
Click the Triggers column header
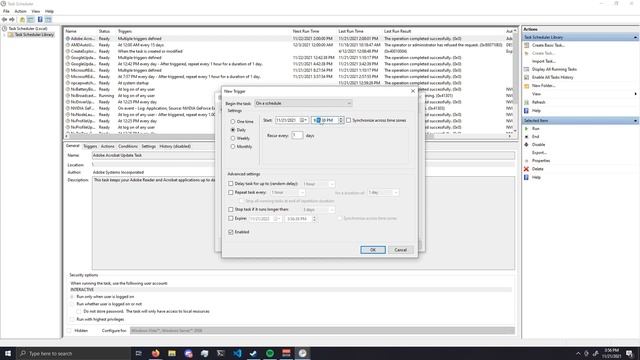click(x=125, y=31)
